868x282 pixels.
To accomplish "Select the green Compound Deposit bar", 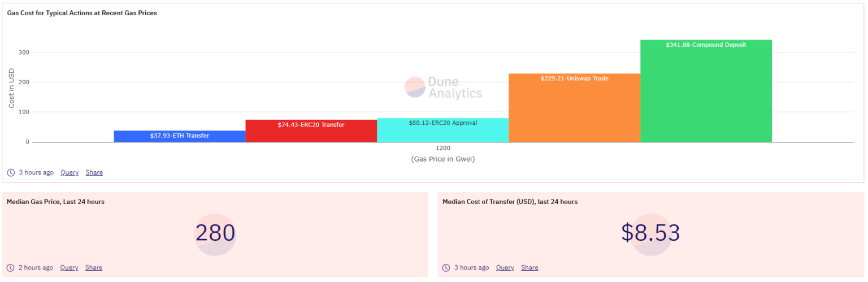I will (x=706, y=91).
